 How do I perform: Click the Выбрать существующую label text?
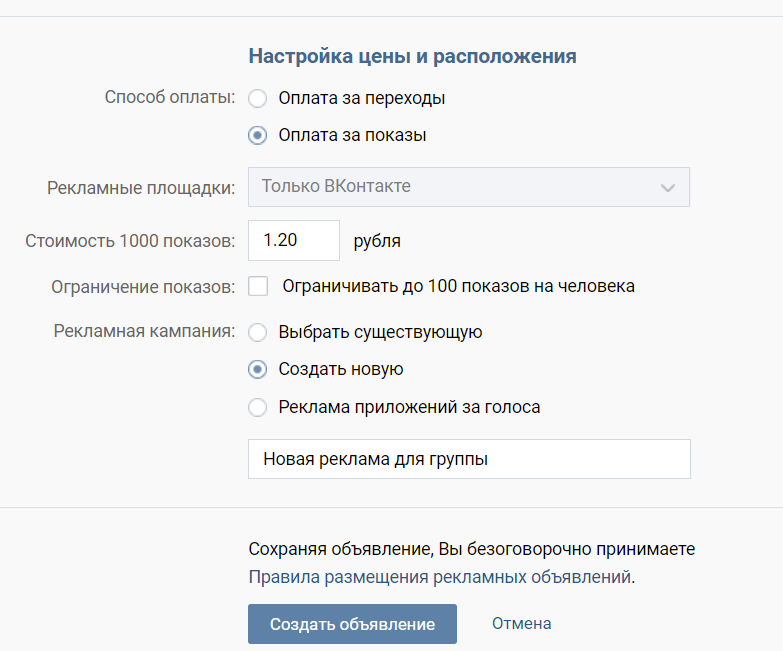[x=380, y=332]
